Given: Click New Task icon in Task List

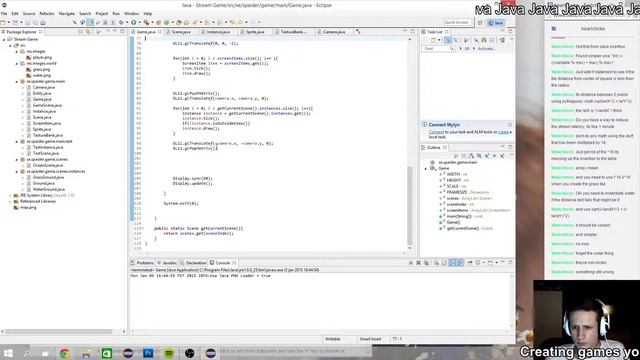Looking at the screenshot, I should coord(433,40).
